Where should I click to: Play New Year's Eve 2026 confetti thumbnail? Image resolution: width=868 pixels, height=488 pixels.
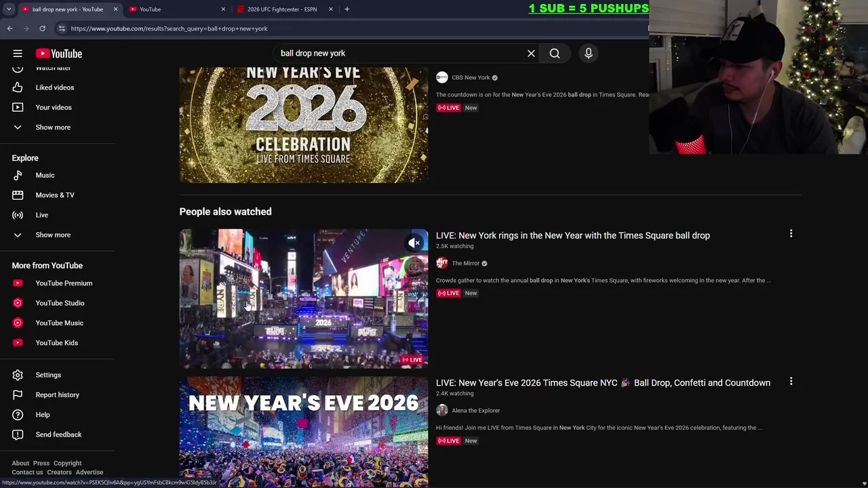tap(304, 432)
